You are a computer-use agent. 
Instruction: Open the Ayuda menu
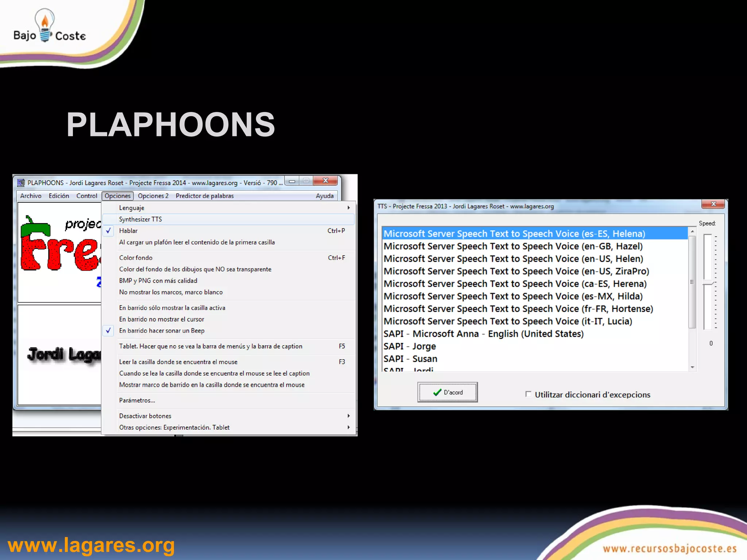pyautogui.click(x=325, y=196)
